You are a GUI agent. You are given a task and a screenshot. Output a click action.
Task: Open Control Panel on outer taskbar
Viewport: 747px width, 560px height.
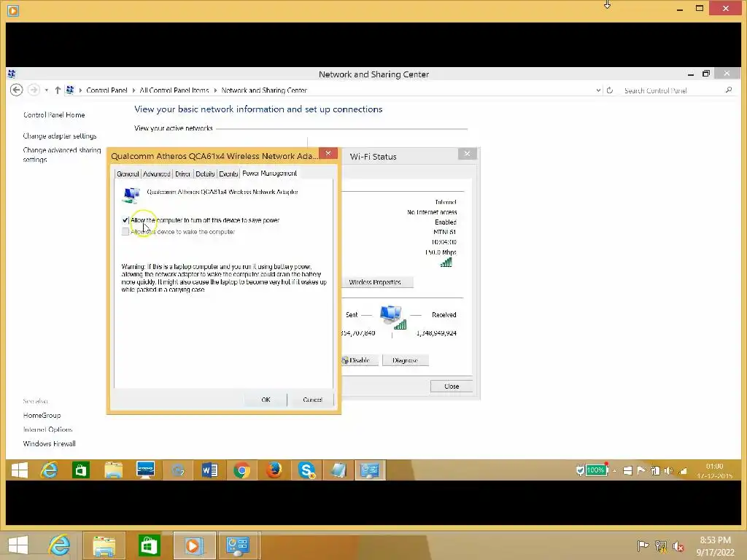pyautogui.click(x=238, y=545)
